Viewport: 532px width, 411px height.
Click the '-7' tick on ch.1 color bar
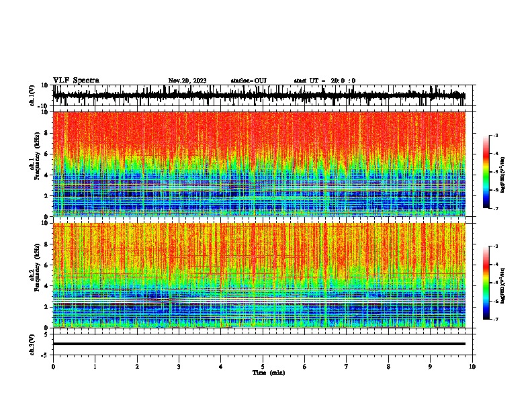coord(495,208)
